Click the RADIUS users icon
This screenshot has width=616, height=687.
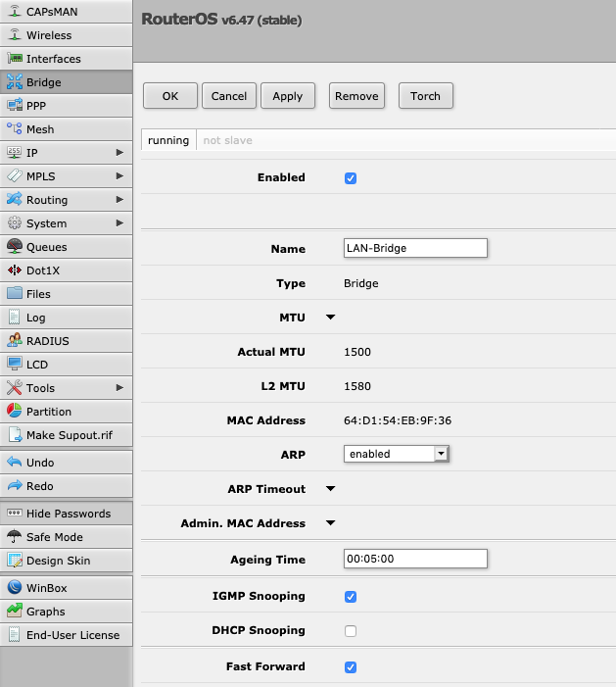15,341
